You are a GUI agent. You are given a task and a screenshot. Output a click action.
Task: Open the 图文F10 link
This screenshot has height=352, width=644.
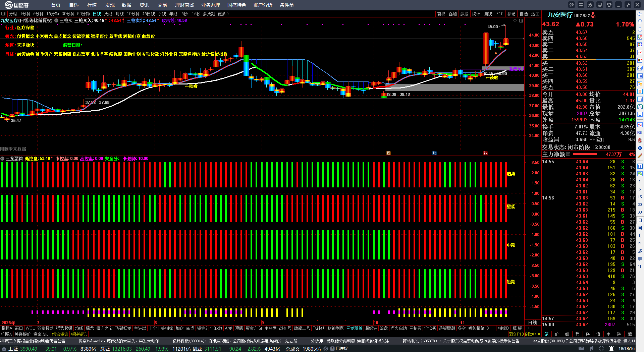(x=516, y=334)
